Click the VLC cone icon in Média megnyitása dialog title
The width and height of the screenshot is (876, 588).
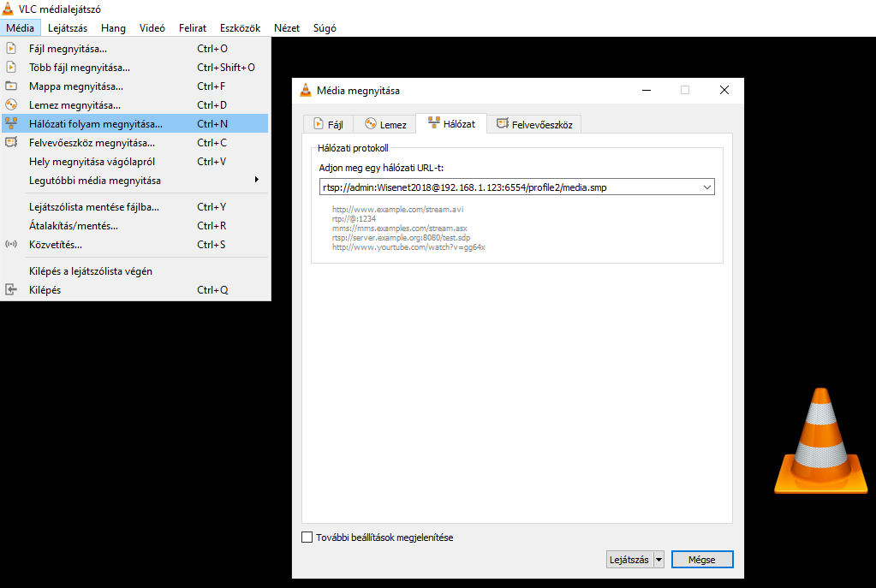tap(306, 90)
